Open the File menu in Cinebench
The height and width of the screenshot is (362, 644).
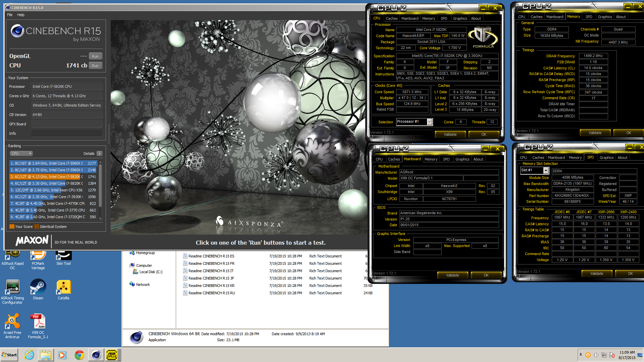(10, 15)
